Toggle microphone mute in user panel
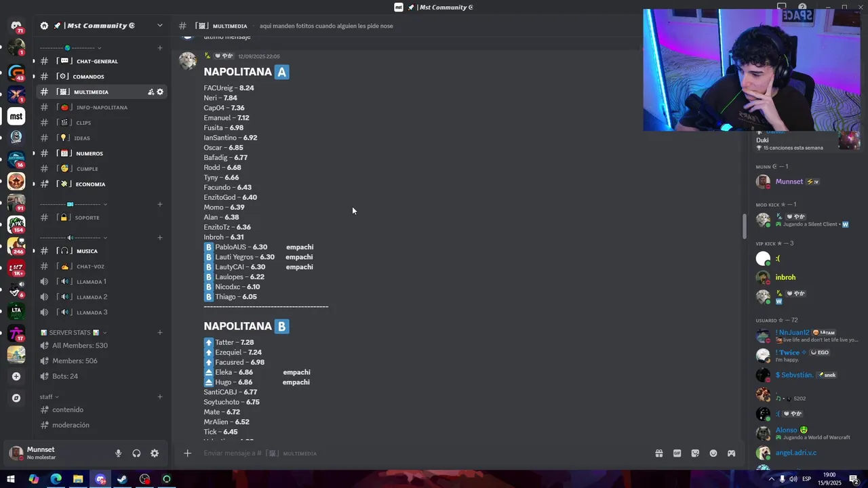Viewport: 868px width, 488px height. point(118,453)
